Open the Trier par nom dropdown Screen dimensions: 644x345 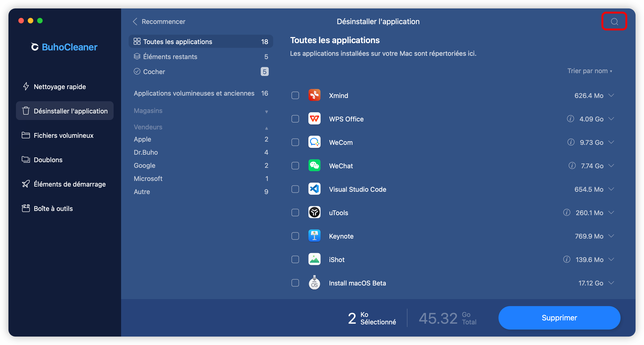[590, 71]
